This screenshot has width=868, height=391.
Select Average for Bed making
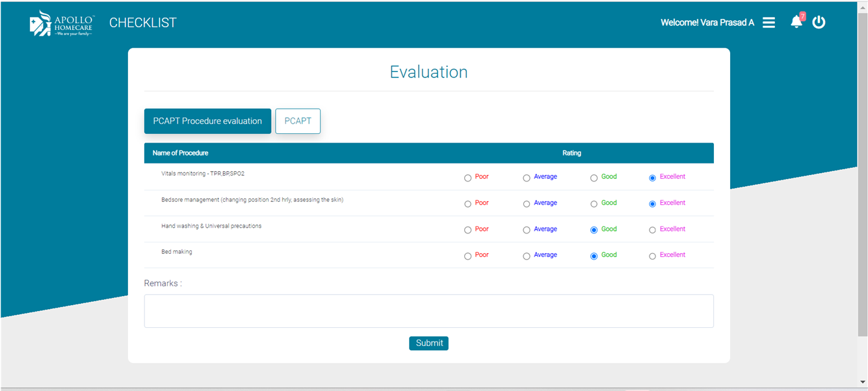(527, 255)
